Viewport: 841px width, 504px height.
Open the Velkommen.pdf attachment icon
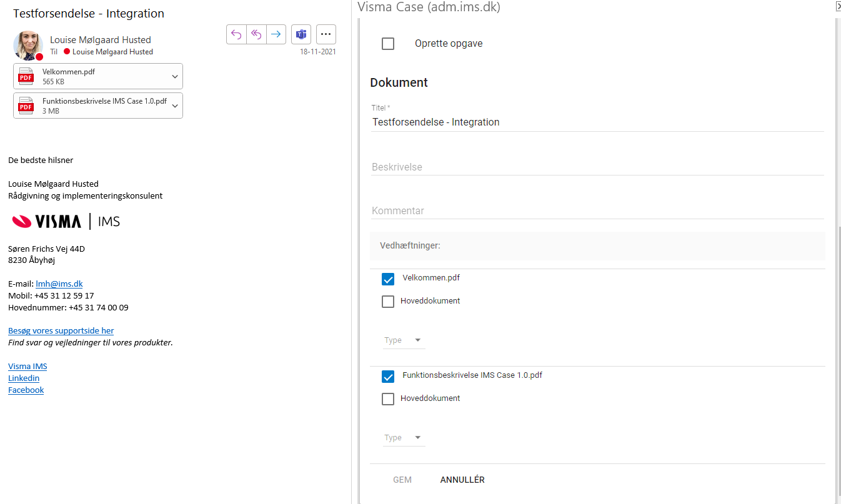click(x=26, y=76)
